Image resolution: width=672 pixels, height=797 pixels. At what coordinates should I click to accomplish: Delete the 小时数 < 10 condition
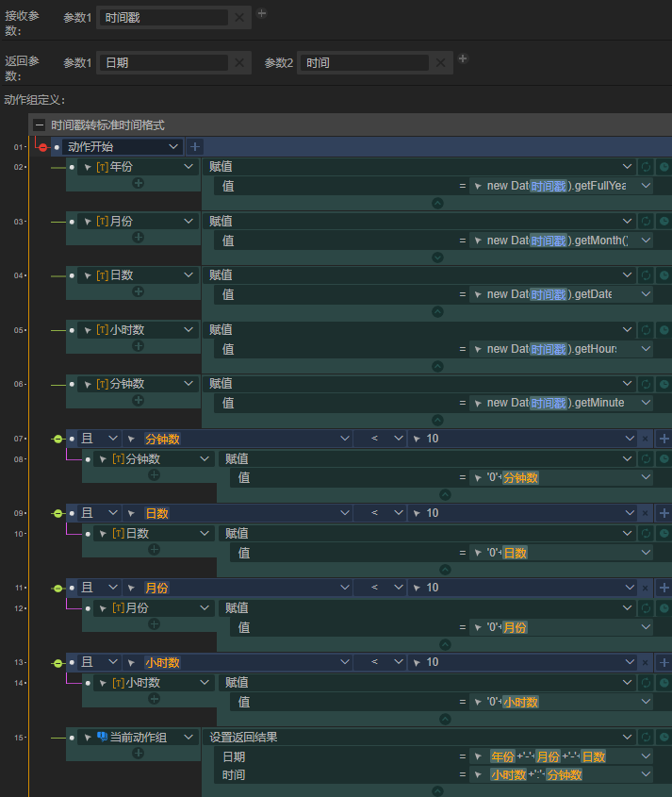(x=645, y=662)
